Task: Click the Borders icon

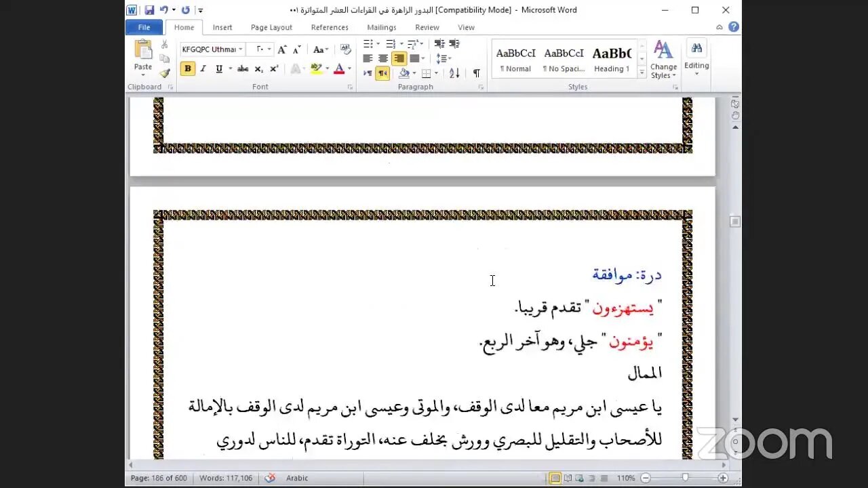Action: 426,73
